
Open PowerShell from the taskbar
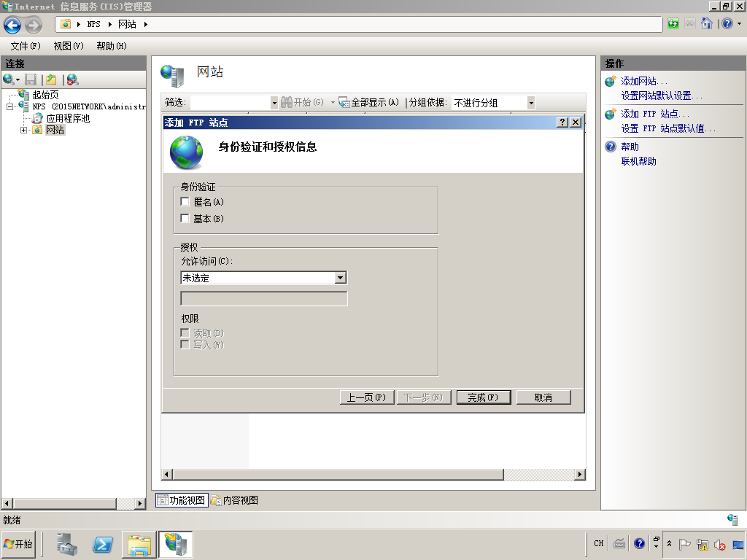(x=103, y=545)
